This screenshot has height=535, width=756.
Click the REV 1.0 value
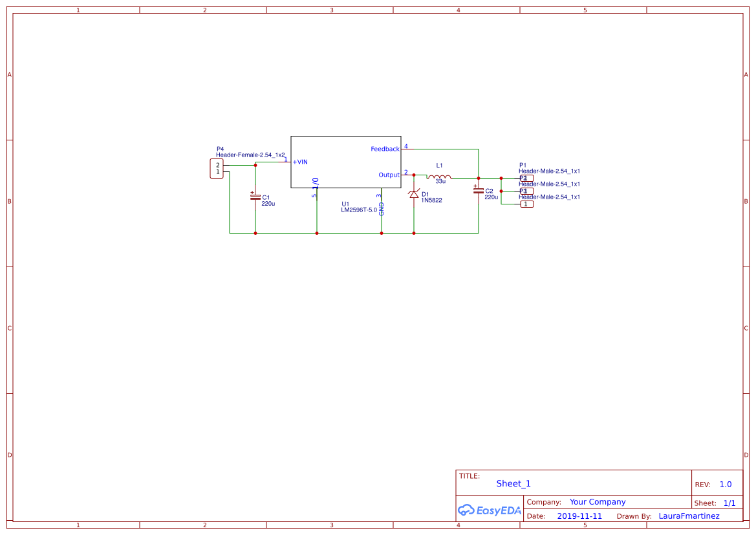(x=726, y=485)
